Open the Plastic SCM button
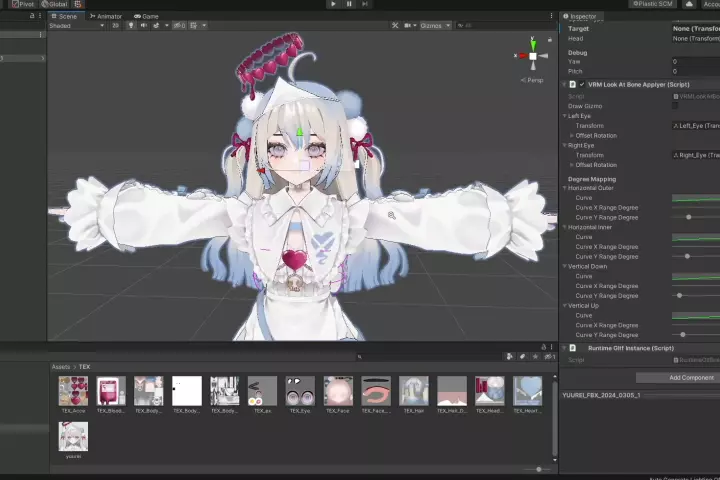This screenshot has width=720, height=480. pos(652,4)
